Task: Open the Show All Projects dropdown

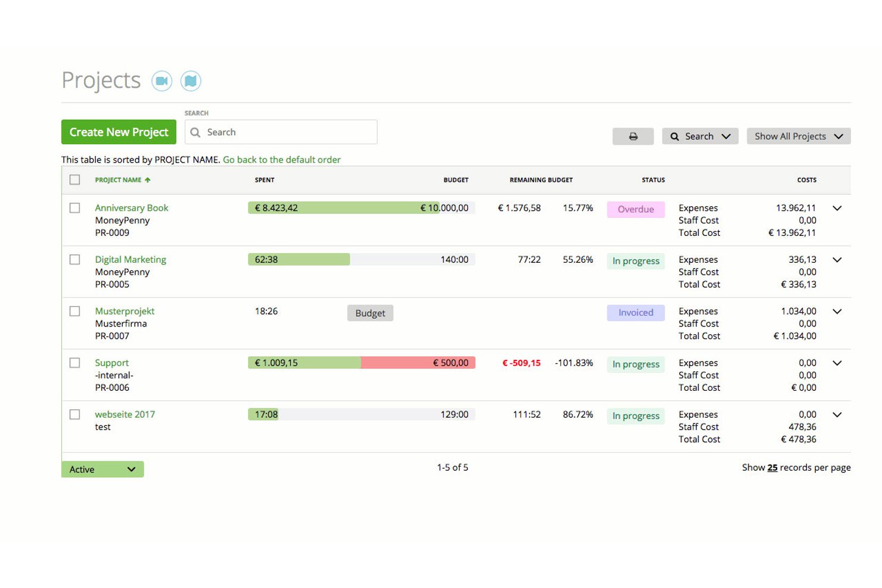Action: (799, 136)
